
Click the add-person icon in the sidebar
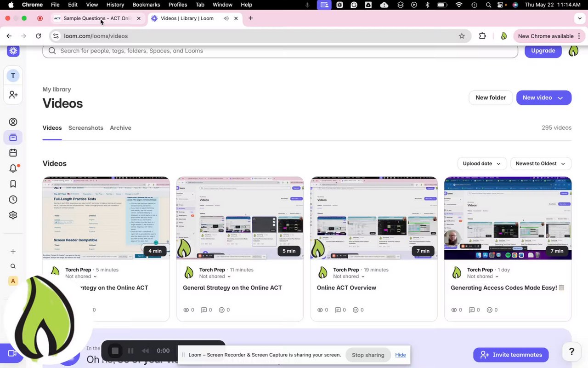[x=13, y=94]
